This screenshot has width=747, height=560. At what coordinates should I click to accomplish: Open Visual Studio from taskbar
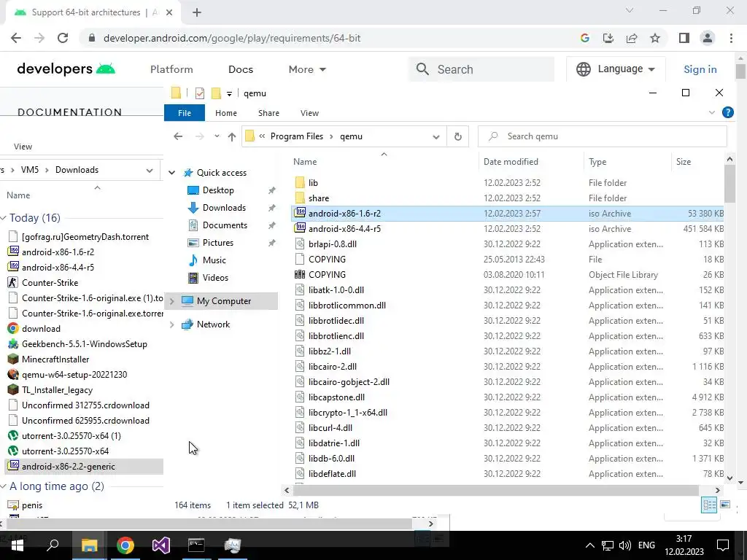161,545
